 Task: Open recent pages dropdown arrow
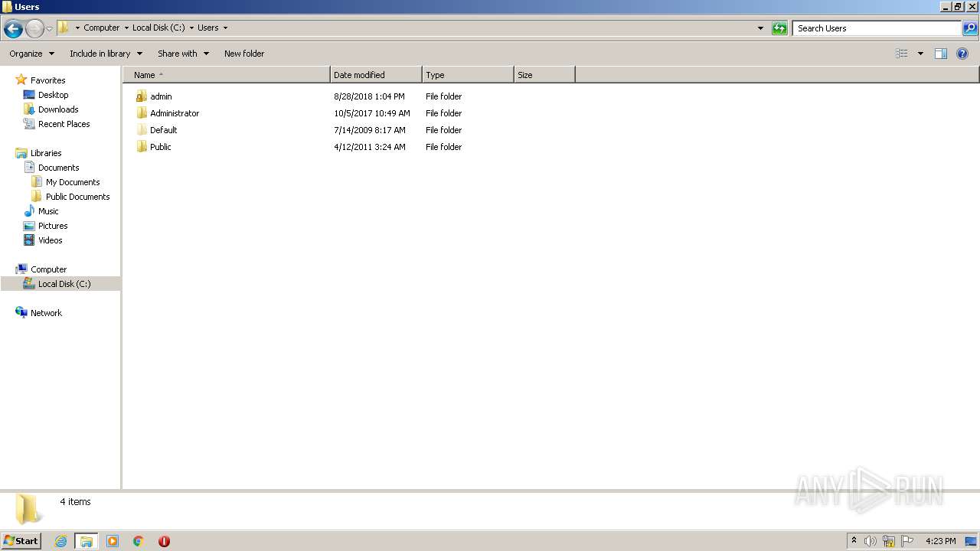50,29
